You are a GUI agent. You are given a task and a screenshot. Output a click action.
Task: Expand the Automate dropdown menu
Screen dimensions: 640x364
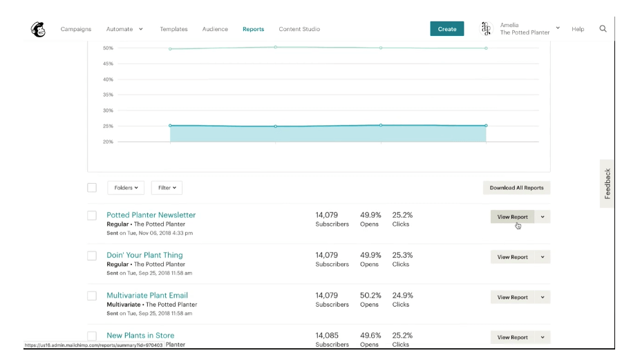coord(124,29)
